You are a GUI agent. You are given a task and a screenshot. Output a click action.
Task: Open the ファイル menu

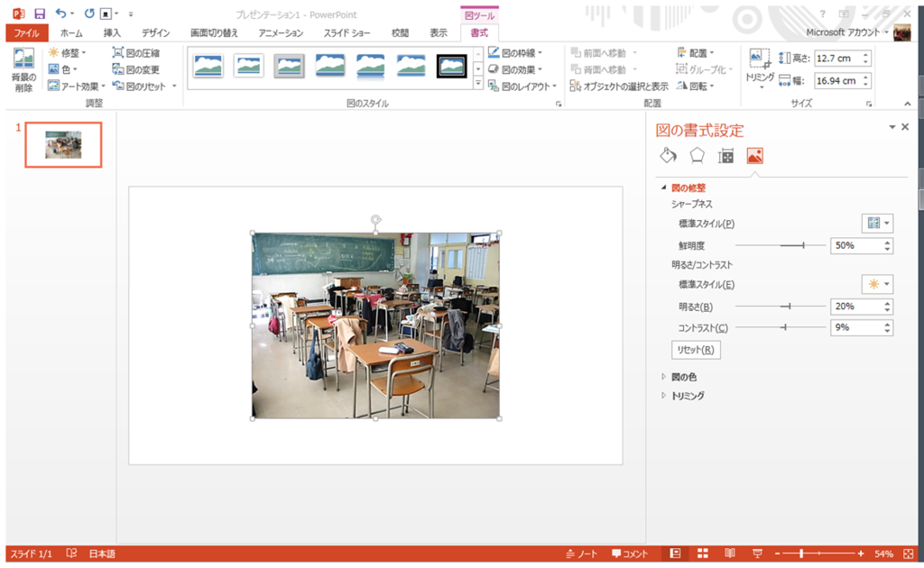pyautogui.click(x=26, y=31)
